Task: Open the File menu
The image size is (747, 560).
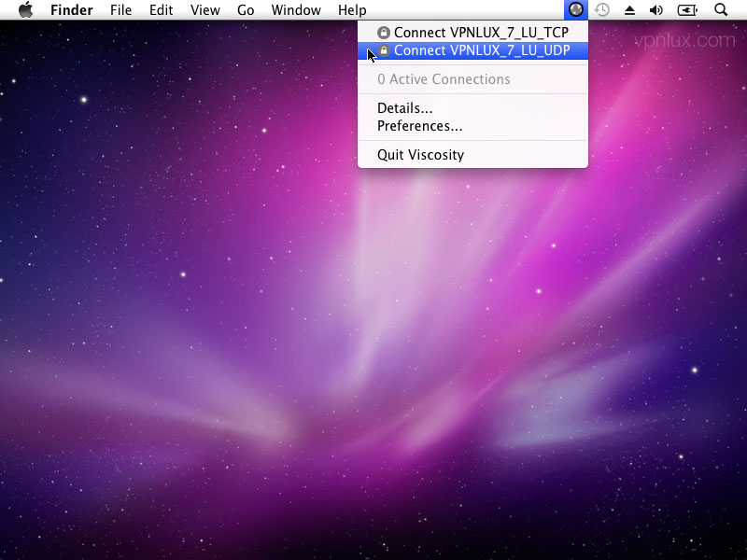Action: [120, 10]
